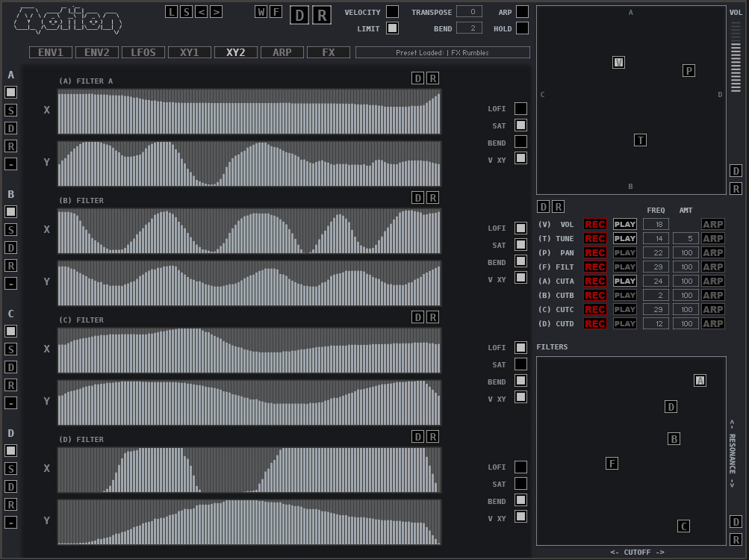Click the TRANSPOSE value field
Screen dimensions: 749x560
(469, 12)
